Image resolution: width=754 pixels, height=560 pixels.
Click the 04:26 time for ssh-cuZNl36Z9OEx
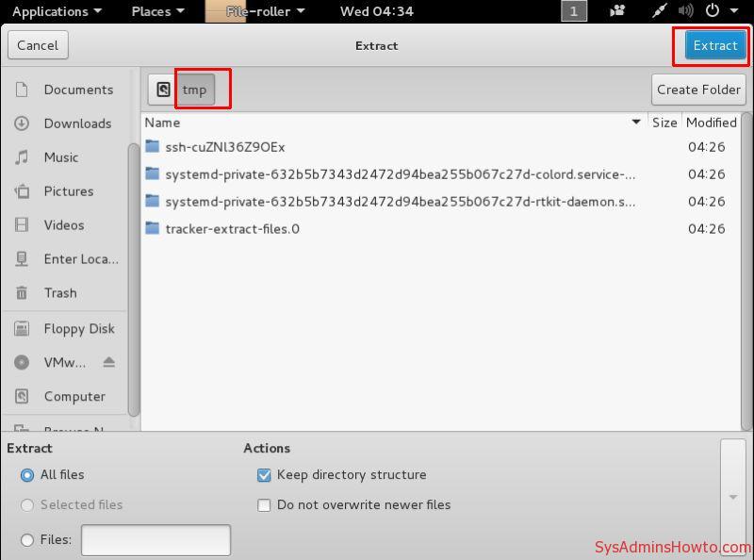pos(706,147)
